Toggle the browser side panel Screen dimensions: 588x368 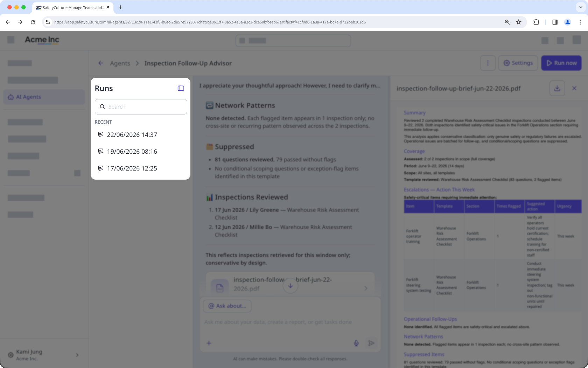coord(555,22)
